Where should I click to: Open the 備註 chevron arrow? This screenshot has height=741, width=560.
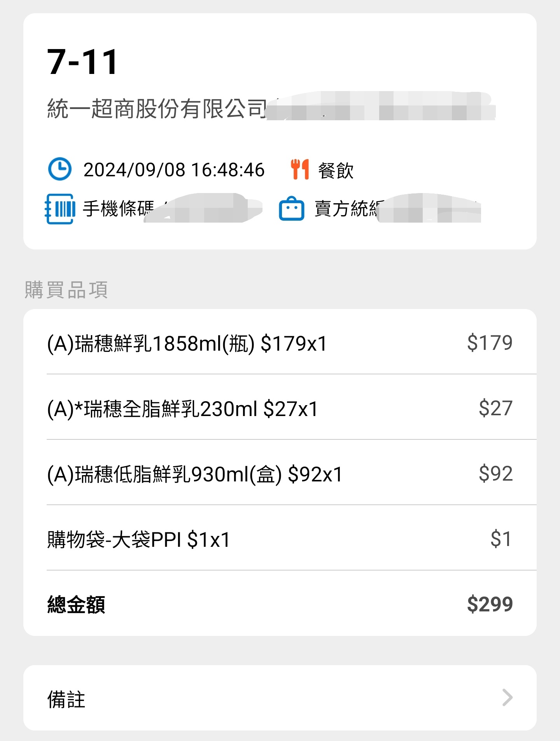pyautogui.click(x=507, y=697)
